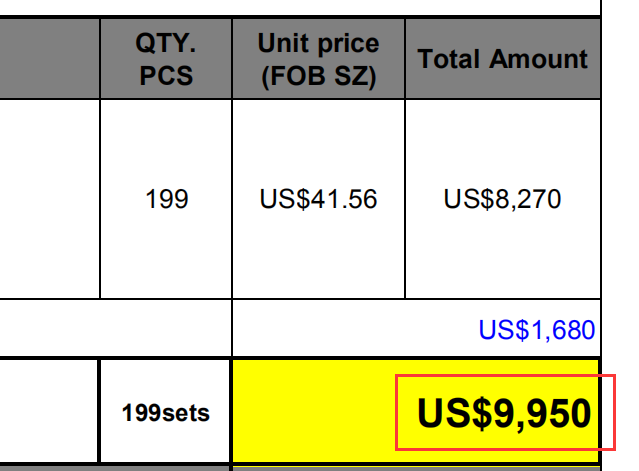This screenshot has width=639, height=471.
Task: Select the US$8,270 total amount cell
Action: point(502,199)
